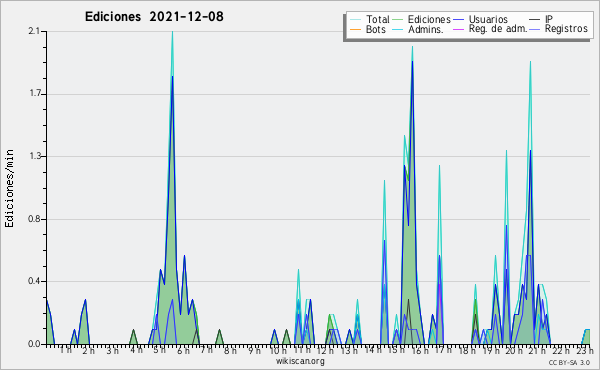The image size is (600, 370).
Task: Click the IP legend entry
Action: click(x=549, y=19)
